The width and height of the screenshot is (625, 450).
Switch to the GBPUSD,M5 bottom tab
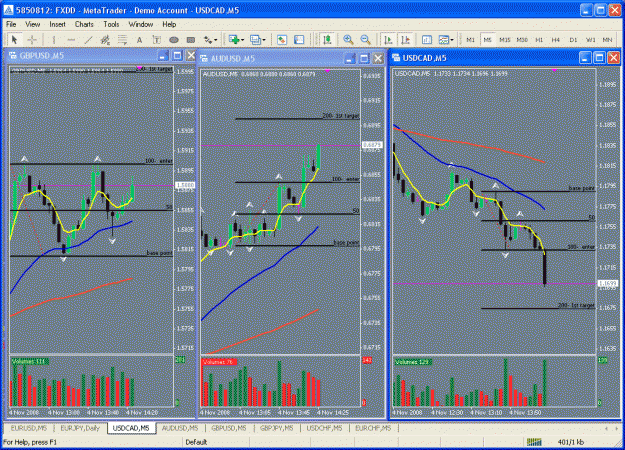229,428
